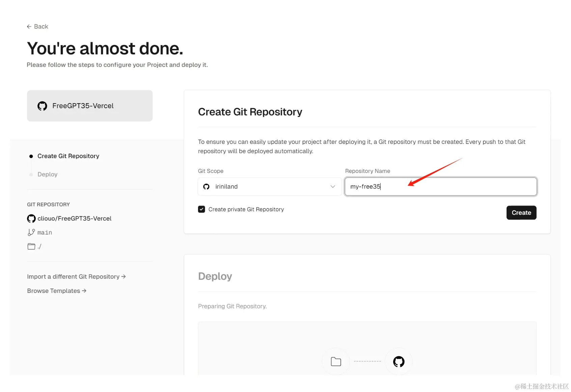
Task: Click the Create private Git Repository label
Action: click(x=246, y=209)
